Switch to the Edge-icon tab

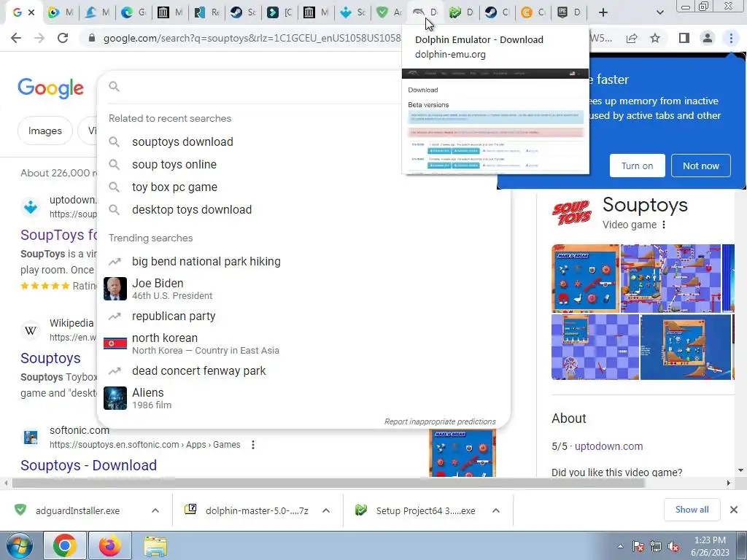(x=133, y=12)
